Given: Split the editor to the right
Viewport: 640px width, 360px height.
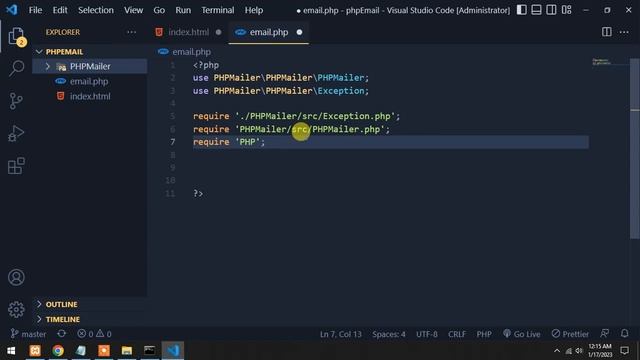Looking at the screenshot, I should pos(607,32).
